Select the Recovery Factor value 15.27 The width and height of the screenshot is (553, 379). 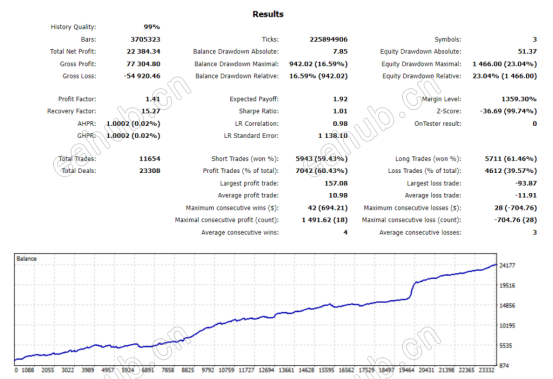coord(151,111)
